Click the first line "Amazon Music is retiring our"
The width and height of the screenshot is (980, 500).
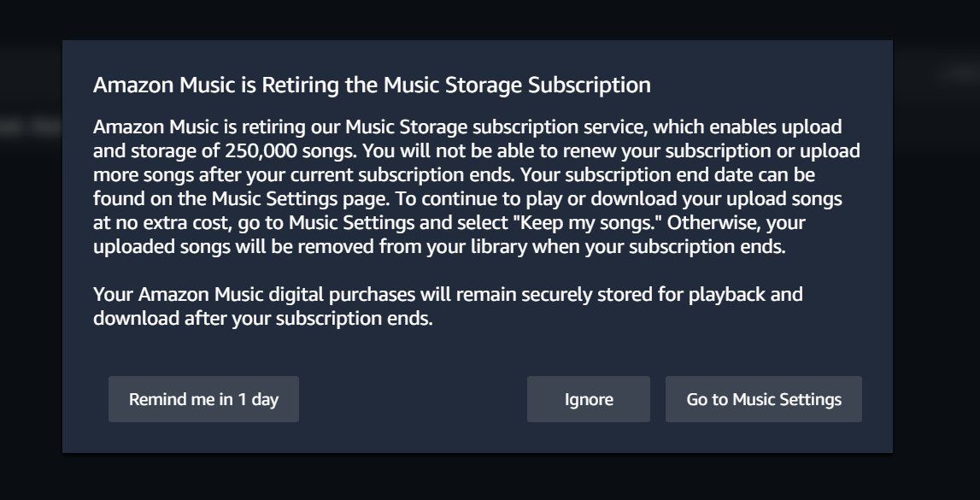click(x=217, y=126)
